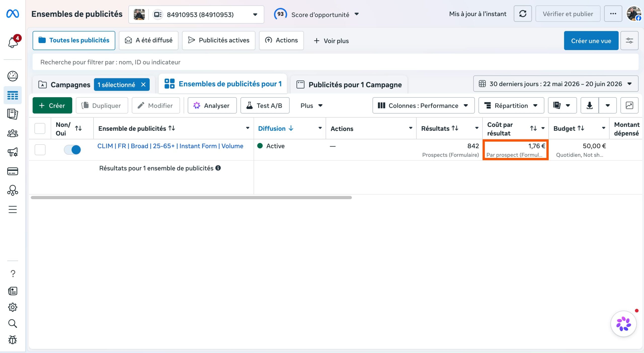Click the Créer une vue button
The width and height of the screenshot is (644, 353).
tap(591, 41)
